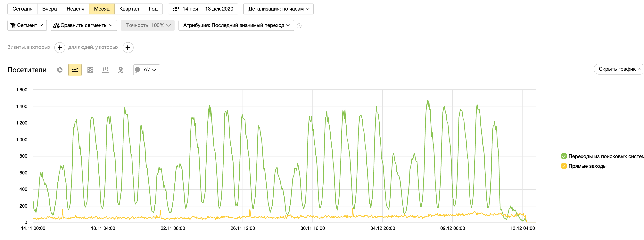Switch to stacked area chart view

click(x=90, y=70)
